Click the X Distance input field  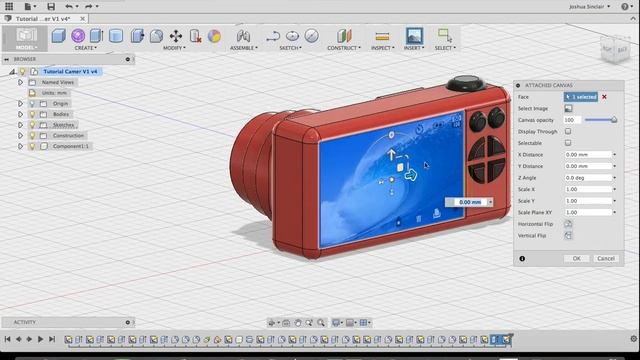tap(588, 155)
